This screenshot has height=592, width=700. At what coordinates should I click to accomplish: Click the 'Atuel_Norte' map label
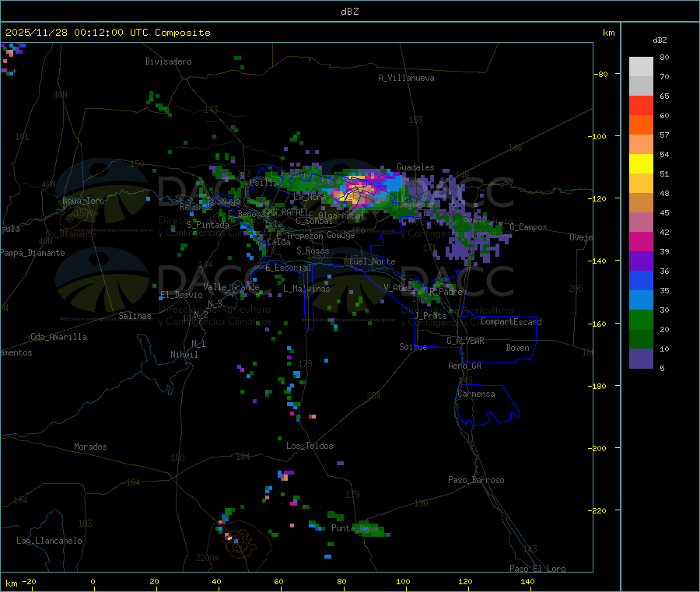[369, 261]
